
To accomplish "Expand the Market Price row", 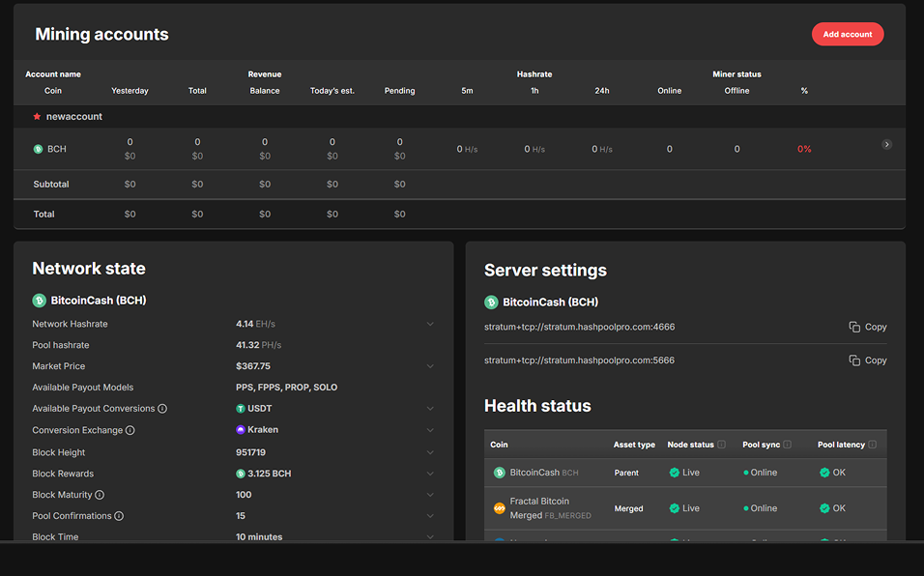I will 430,366.
